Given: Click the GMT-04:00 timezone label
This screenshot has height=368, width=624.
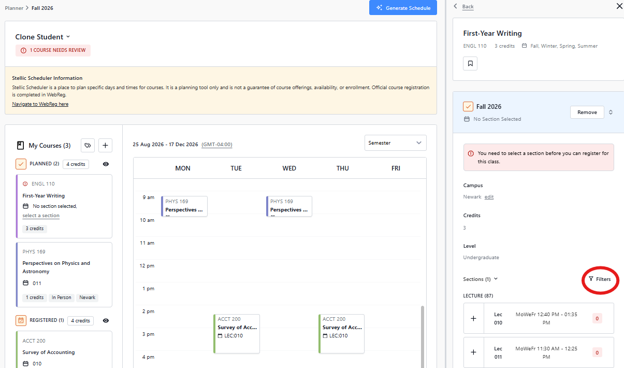Looking at the screenshot, I should point(217,144).
